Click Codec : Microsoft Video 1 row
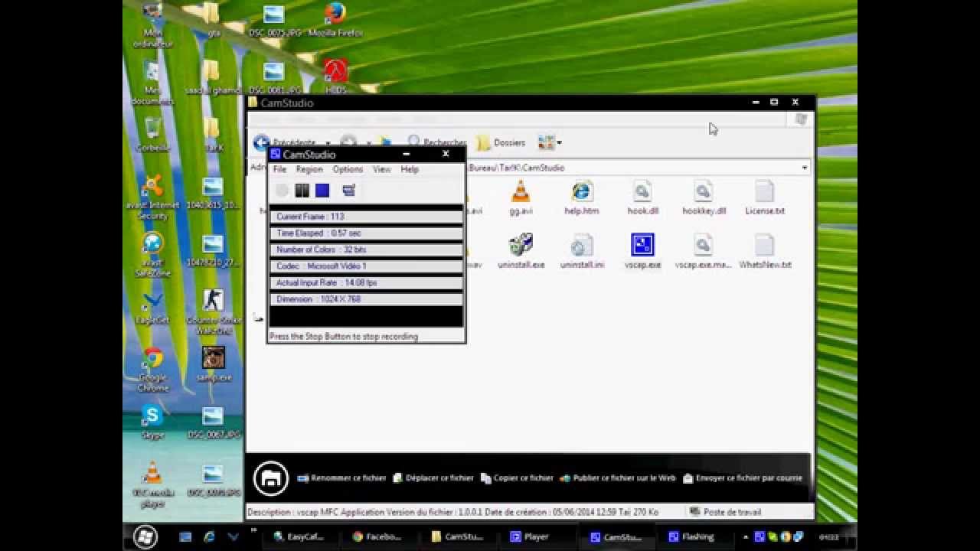This screenshot has width=980, height=551. point(366,266)
